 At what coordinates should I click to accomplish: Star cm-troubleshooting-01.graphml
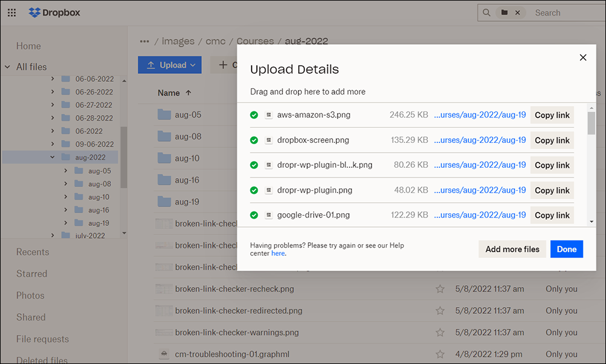[x=440, y=354]
